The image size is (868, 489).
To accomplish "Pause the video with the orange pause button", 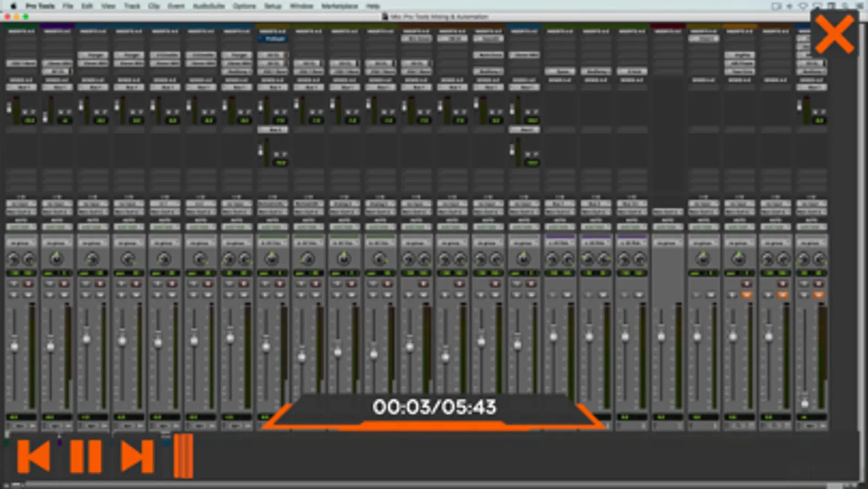I will pos(86,456).
